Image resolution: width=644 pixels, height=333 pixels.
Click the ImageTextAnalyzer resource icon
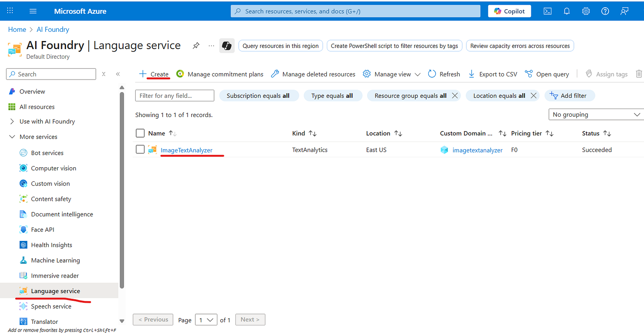click(153, 150)
